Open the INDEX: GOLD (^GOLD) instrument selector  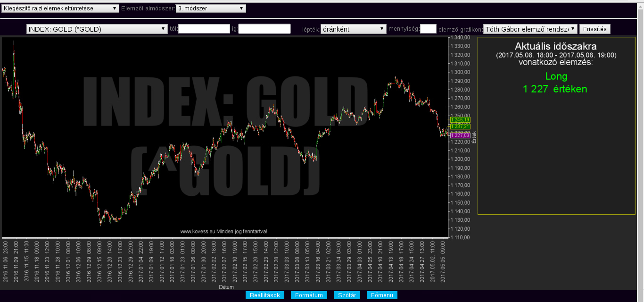coord(97,29)
